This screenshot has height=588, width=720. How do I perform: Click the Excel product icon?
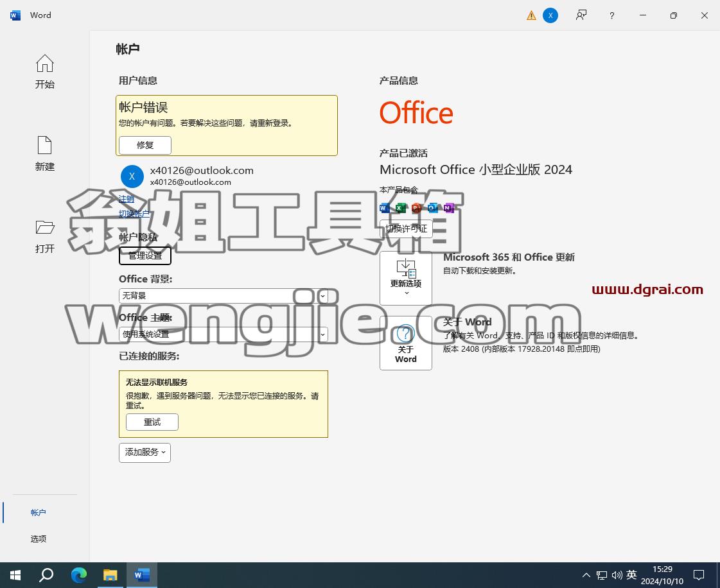coord(401,208)
